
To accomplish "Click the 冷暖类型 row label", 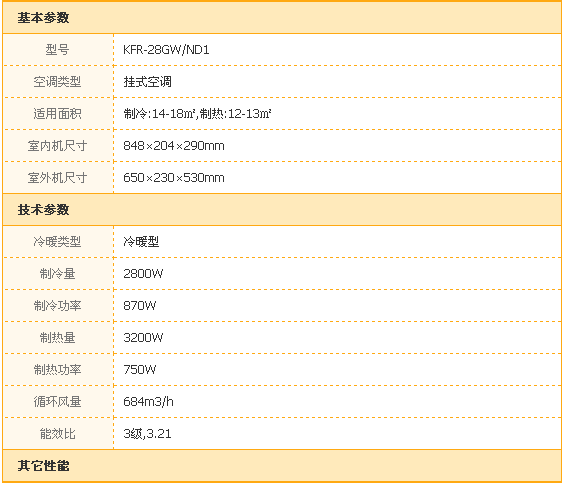I will (x=57, y=242).
